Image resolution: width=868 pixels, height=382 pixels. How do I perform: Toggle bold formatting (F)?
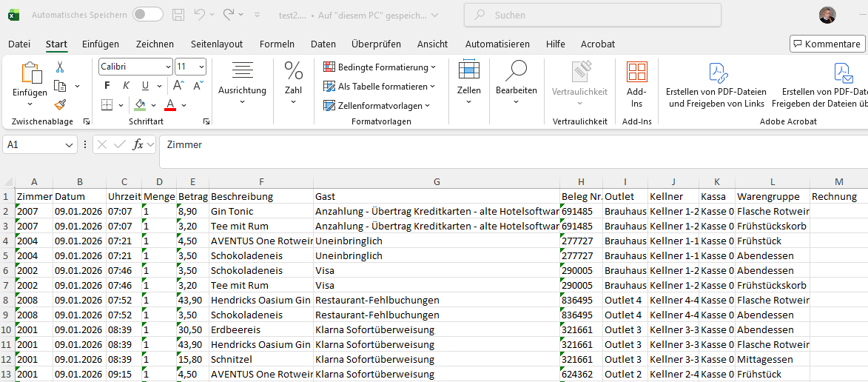pos(107,86)
